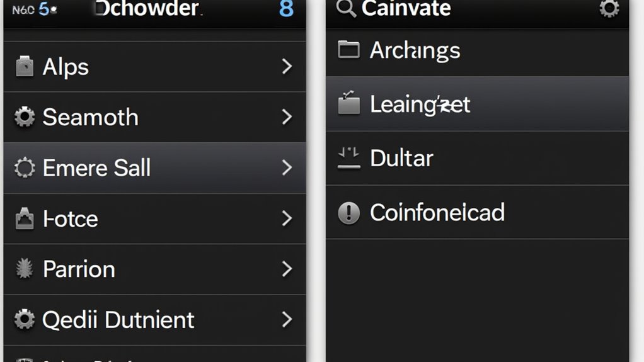
Task: Click the folder icon beside Archings
Action: (x=348, y=50)
